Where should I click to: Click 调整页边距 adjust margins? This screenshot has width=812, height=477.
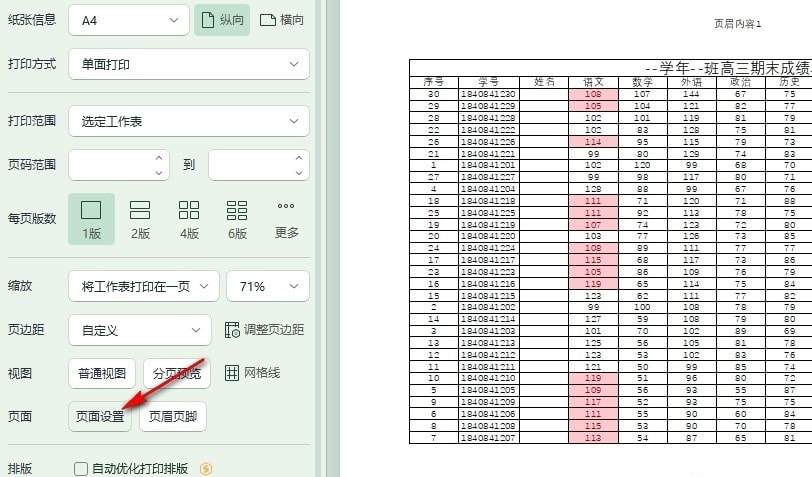(264, 330)
